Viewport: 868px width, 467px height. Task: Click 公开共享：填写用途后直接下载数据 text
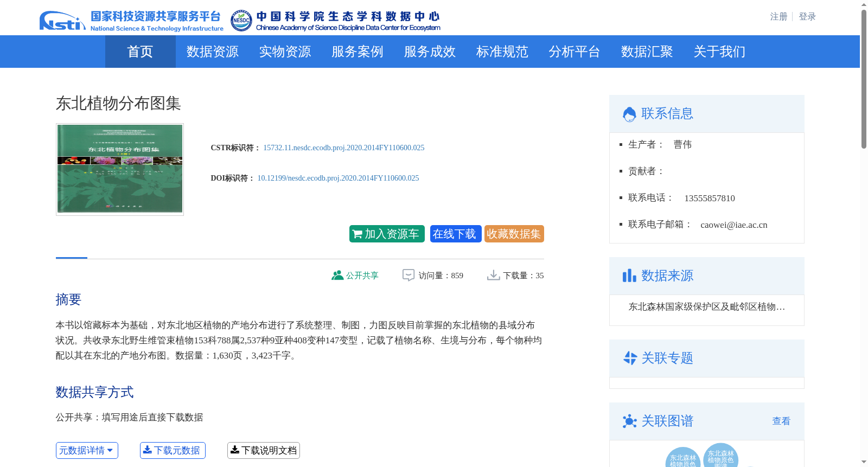[x=129, y=418]
